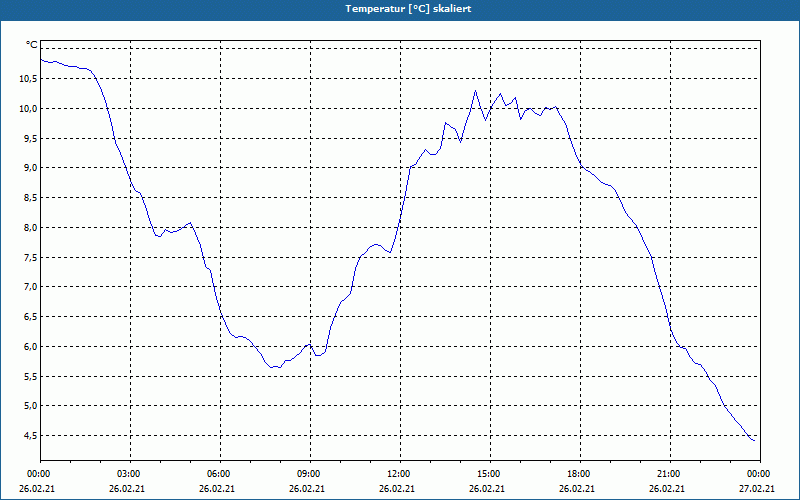Image resolution: width=800 pixels, height=500 pixels.
Task: Select the 6,0 y-axis value
Action: click(x=30, y=346)
